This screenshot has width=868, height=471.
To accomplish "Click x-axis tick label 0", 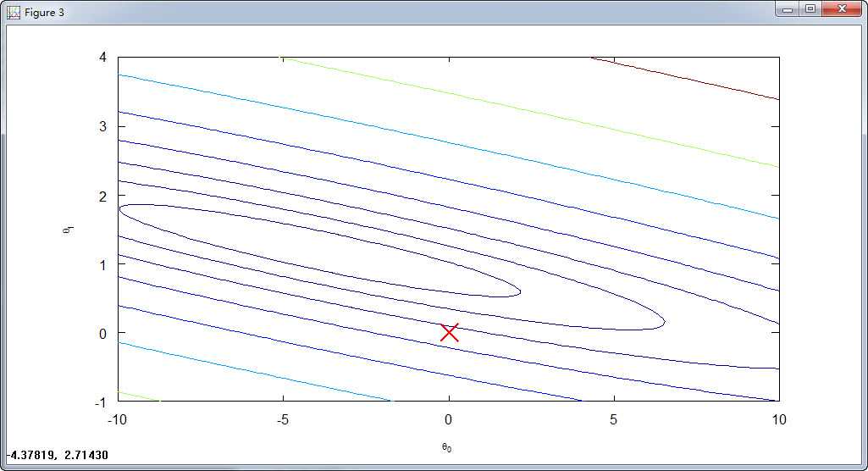I will click(448, 419).
